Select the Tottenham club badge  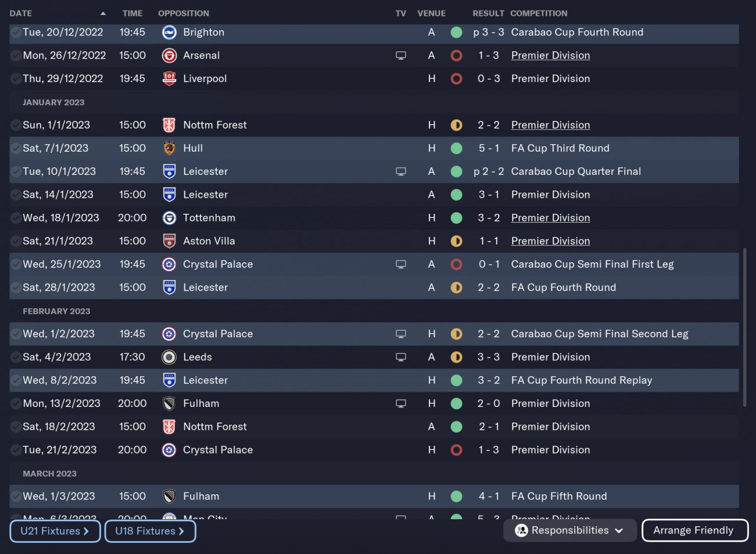(169, 218)
